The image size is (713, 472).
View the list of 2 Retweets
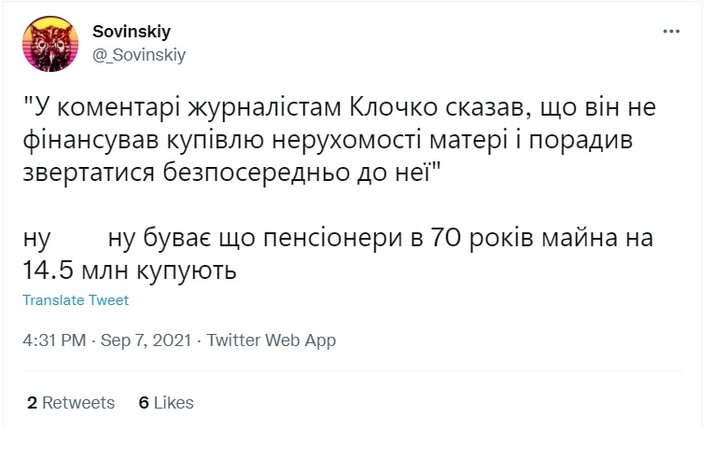tap(71, 403)
